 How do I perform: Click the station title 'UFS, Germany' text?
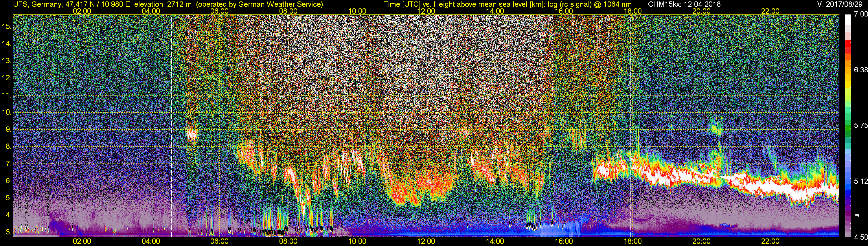click(x=37, y=4)
